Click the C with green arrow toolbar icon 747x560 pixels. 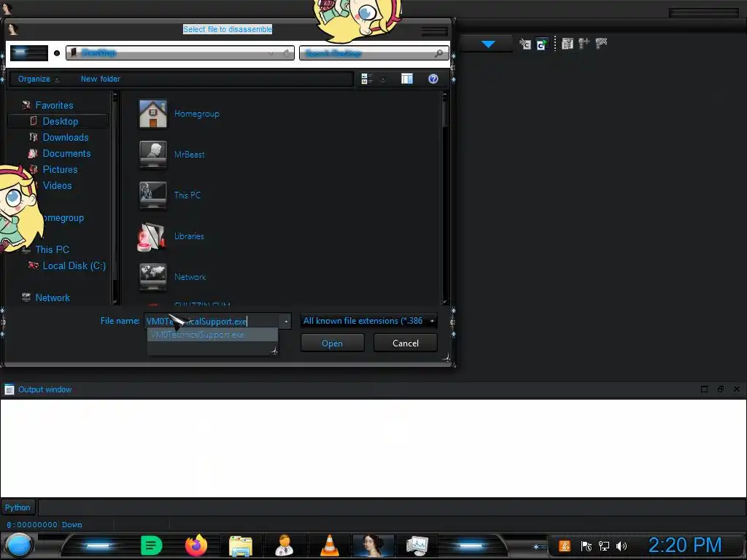pos(542,44)
